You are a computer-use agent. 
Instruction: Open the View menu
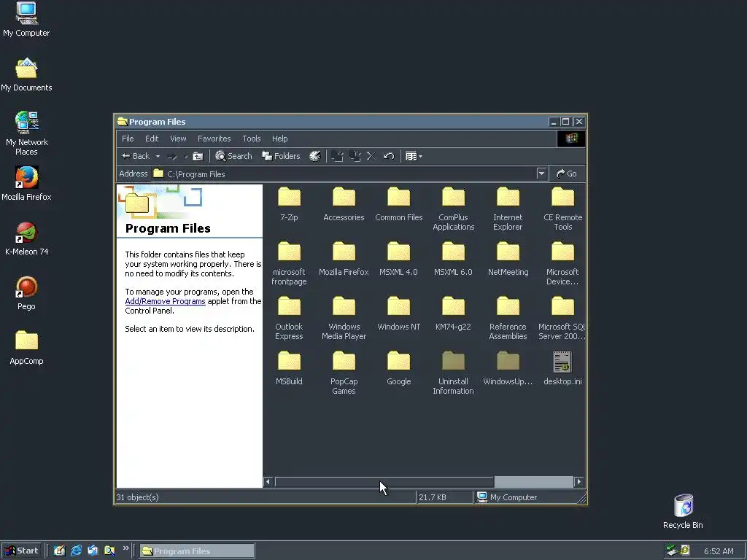click(x=178, y=139)
